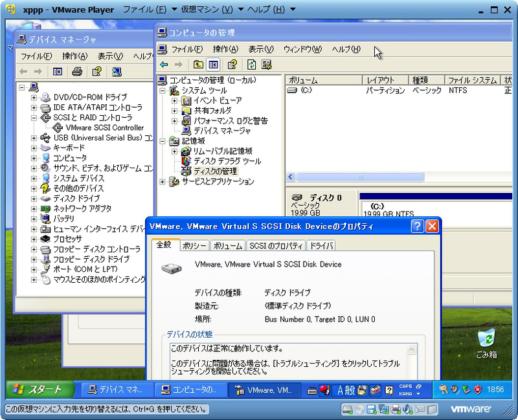Click keyboard icon on IME language bar
This screenshot has height=420, width=518.
tap(312, 391)
